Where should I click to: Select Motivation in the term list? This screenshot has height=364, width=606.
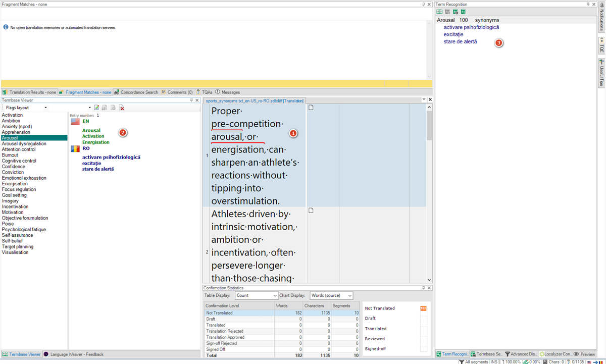click(x=13, y=213)
